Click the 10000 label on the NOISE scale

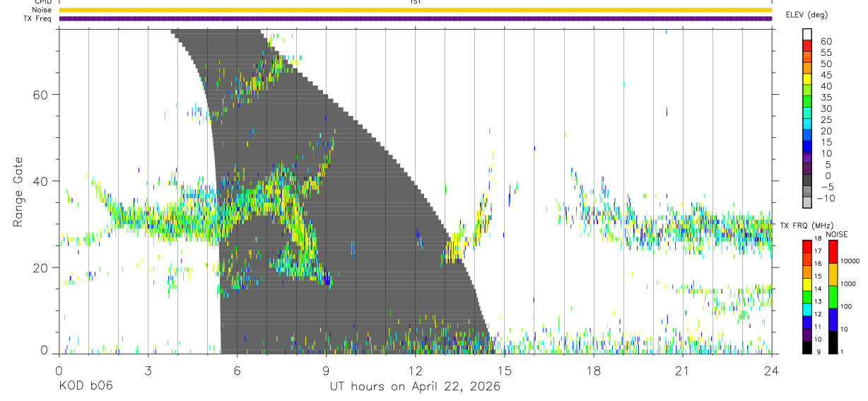[850, 262]
